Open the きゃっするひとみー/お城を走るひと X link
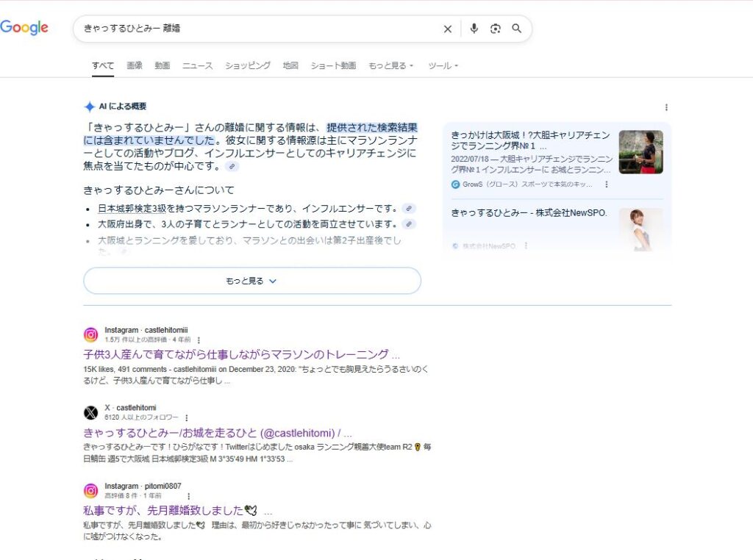 coord(218,433)
